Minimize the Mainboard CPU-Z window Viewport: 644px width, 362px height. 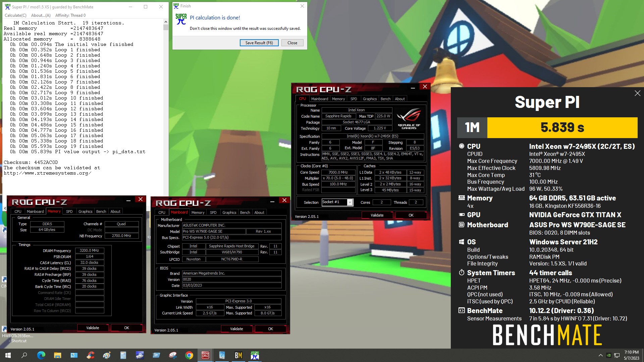(272, 201)
